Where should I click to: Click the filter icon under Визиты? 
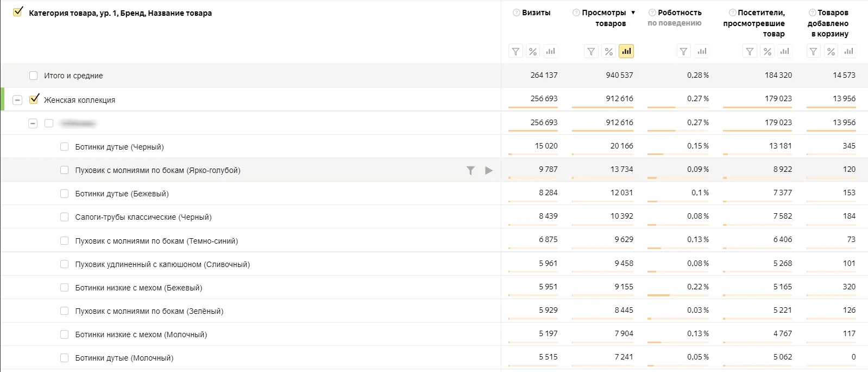[x=515, y=51]
